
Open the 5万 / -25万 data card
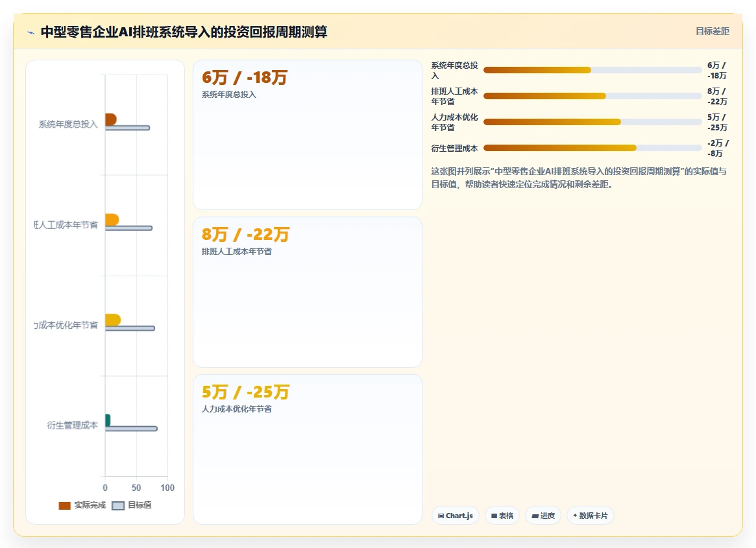tap(308, 449)
